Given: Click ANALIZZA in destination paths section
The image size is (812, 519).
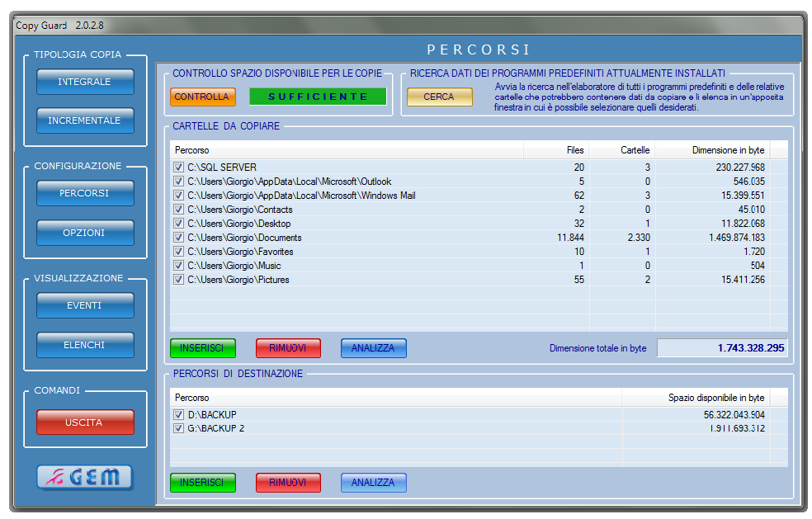Looking at the screenshot, I should point(373,483).
